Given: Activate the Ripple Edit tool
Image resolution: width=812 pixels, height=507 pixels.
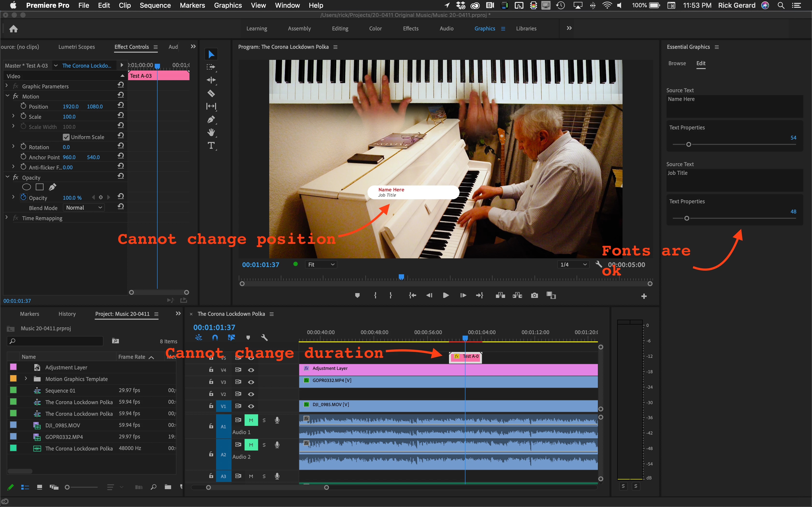Looking at the screenshot, I should coord(211,80).
